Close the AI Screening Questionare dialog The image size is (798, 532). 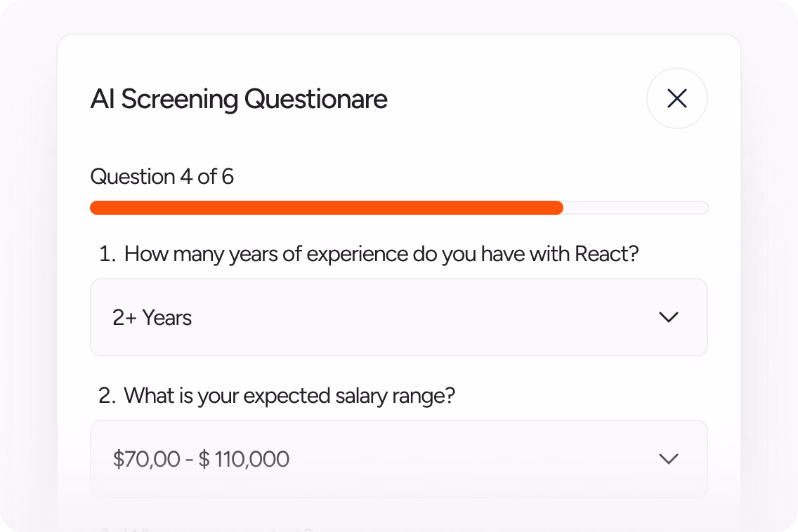click(x=677, y=98)
